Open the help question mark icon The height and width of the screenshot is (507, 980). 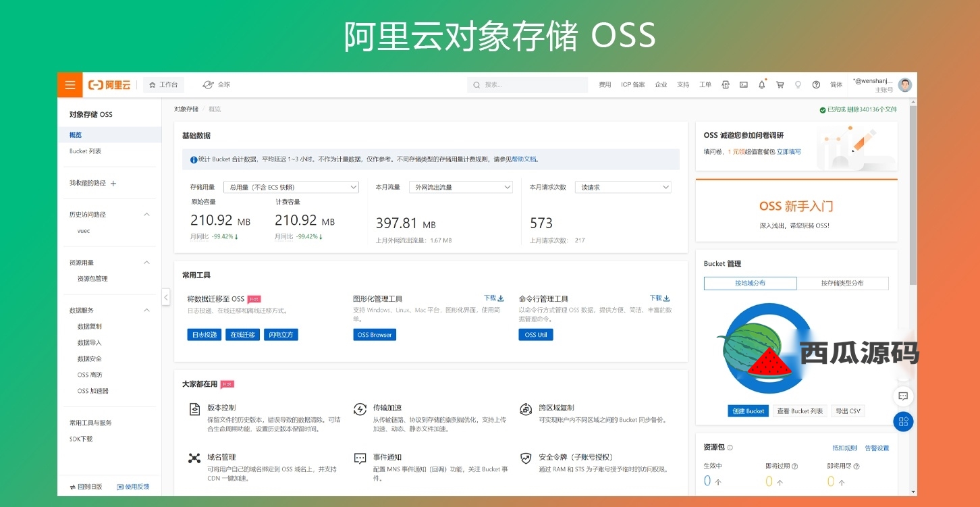tap(816, 85)
